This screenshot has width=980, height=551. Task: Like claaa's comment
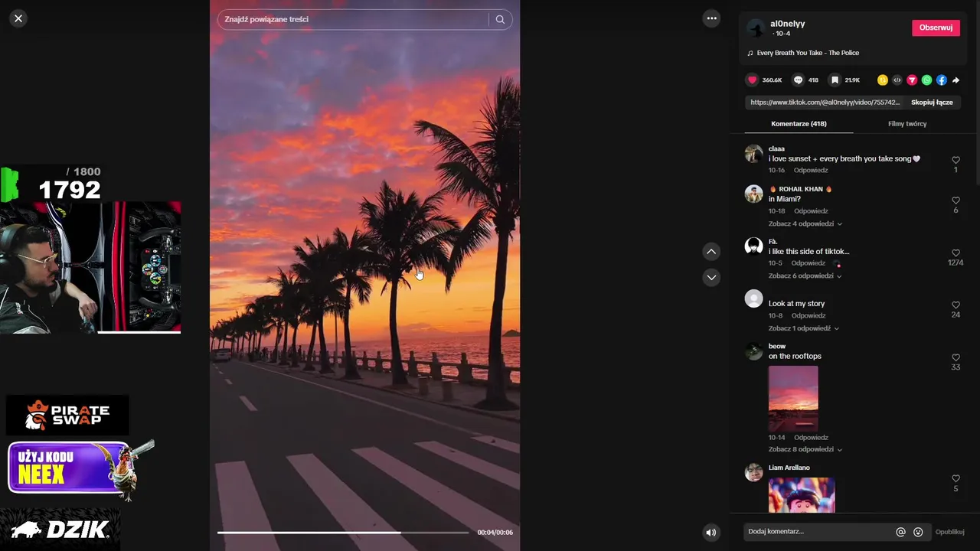pyautogui.click(x=955, y=161)
